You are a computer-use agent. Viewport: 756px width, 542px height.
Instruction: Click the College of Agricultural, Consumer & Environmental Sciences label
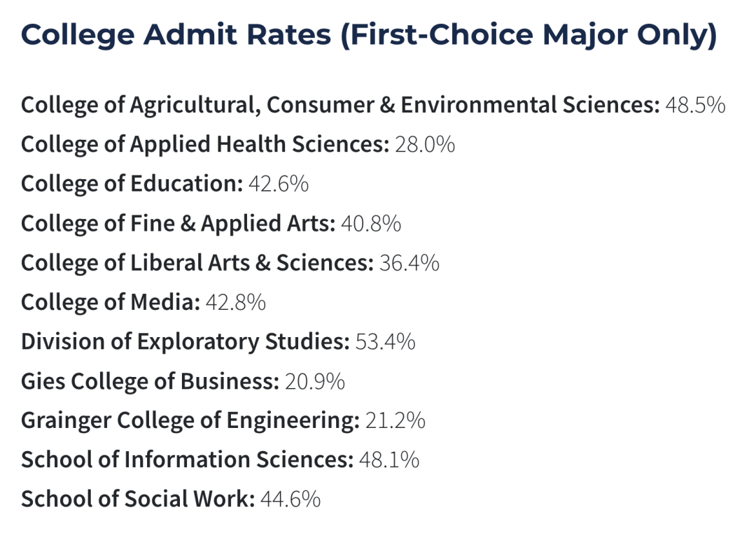[x=340, y=105]
